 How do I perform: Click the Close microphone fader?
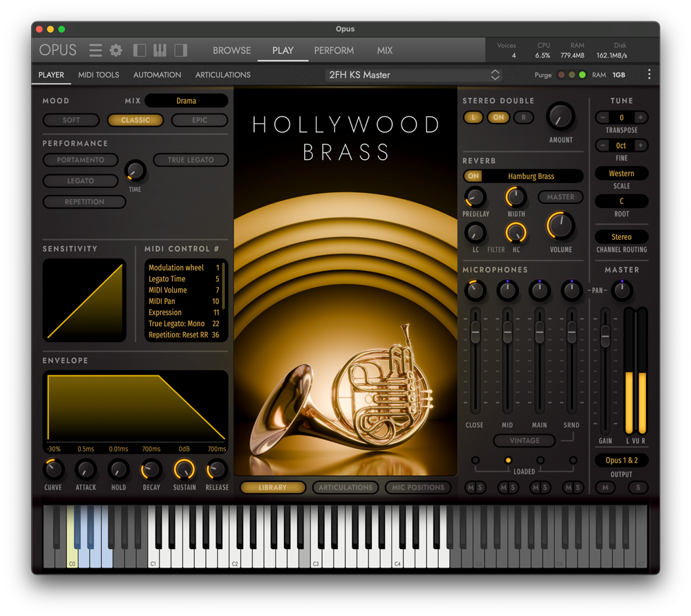coord(475,334)
